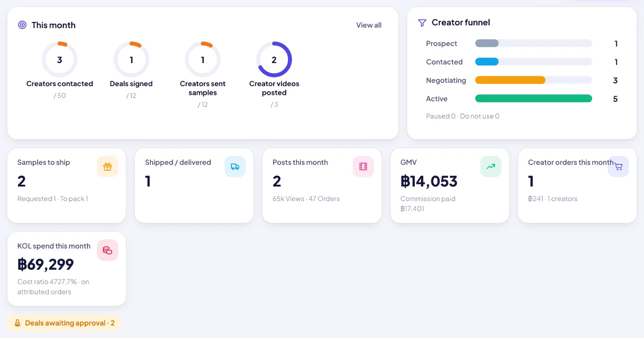Click the trending arrow icon on GMV card
Image resolution: width=644 pixels, height=338 pixels.
coord(491,167)
